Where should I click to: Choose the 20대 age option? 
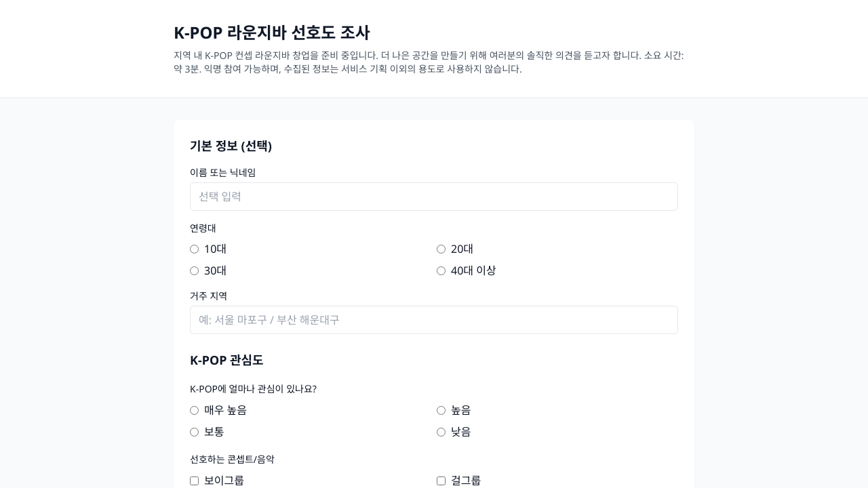(x=441, y=249)
